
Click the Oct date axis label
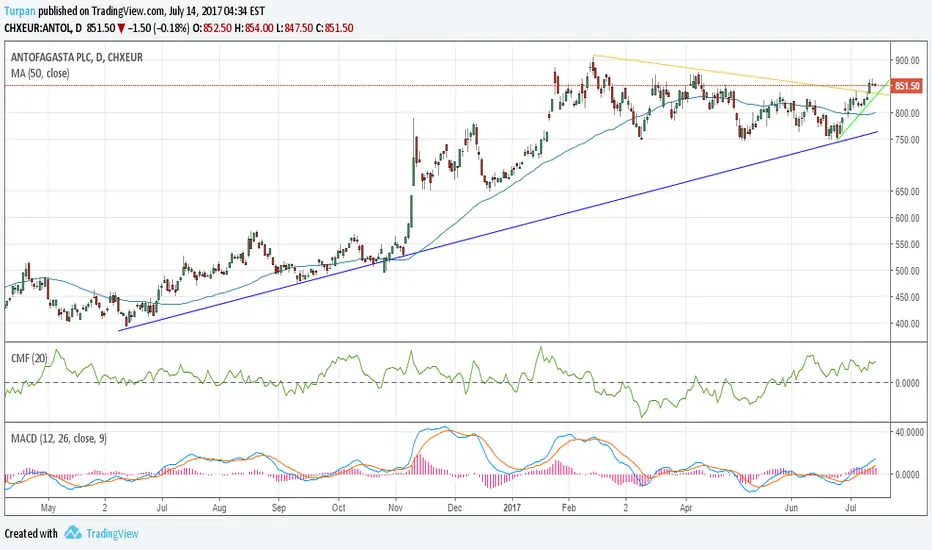click(339, 508)
